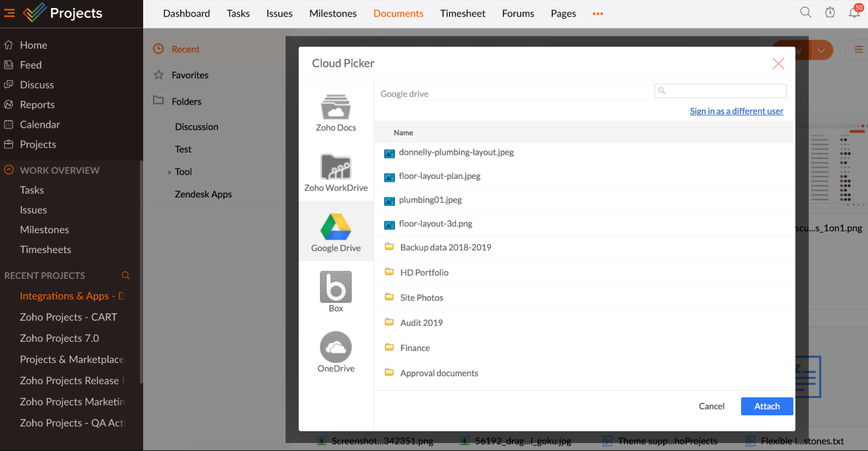Open the Site Photos folder name
The image size is (868, 451).
[422, 297]
